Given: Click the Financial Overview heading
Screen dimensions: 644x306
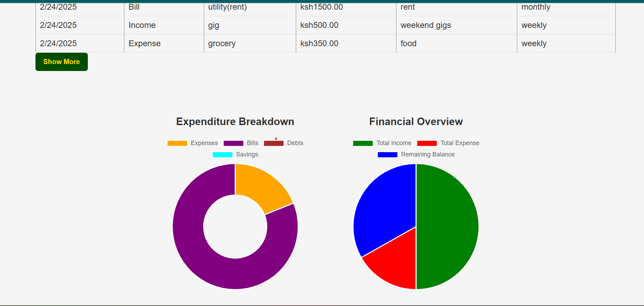Looking at the screenshot, I should pos(416,122).
